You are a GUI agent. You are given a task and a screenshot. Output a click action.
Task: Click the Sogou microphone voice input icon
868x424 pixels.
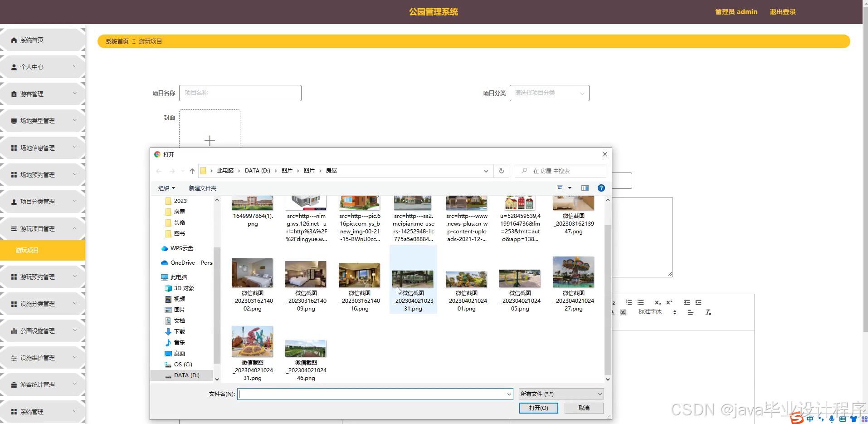pos(831,419)
